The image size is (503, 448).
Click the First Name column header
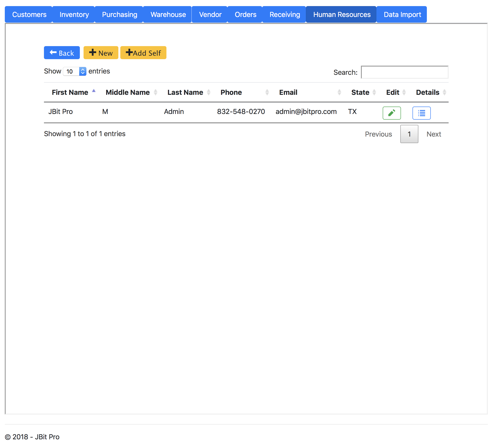(x=70, y=92)
